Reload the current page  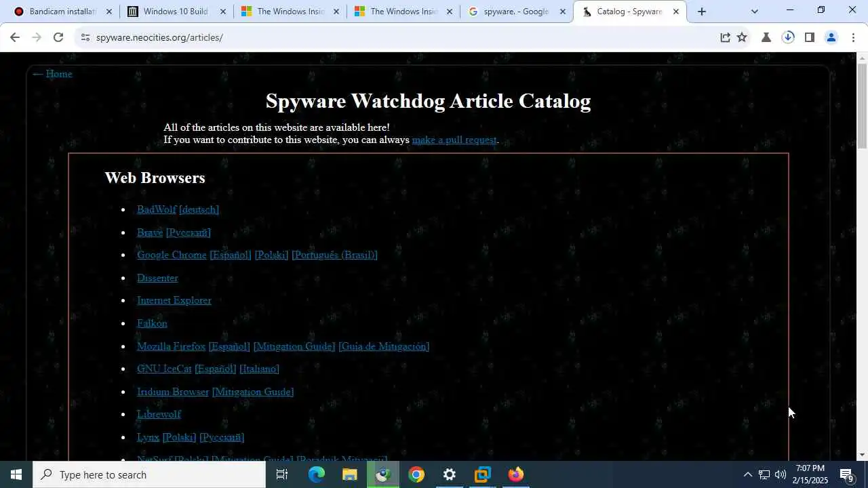click(58, 37)
